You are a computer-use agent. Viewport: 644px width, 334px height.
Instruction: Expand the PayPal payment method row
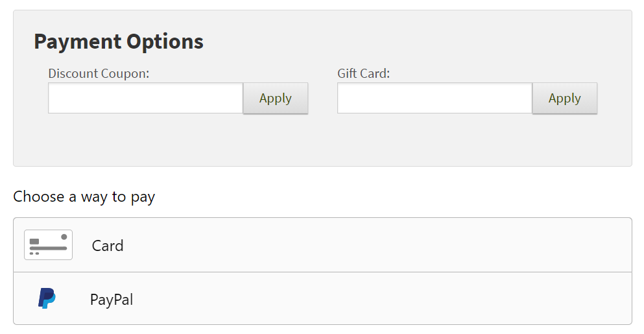[322, 298]
